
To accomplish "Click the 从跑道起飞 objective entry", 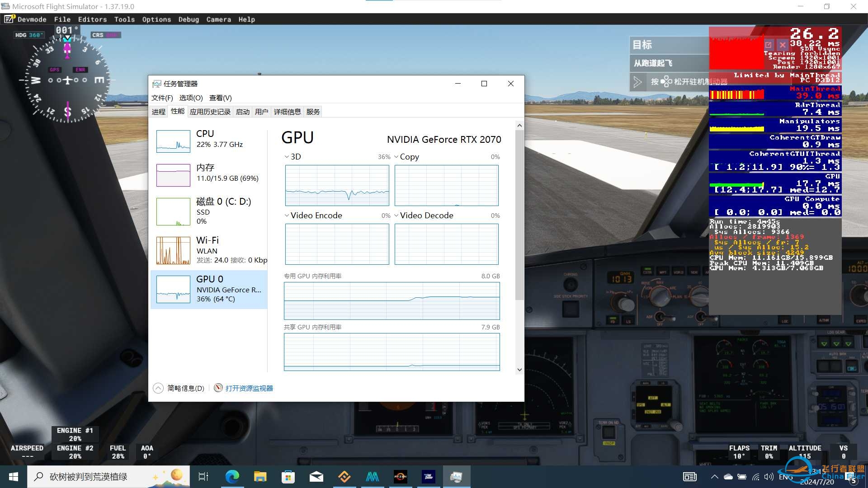I will pos(669,63).
